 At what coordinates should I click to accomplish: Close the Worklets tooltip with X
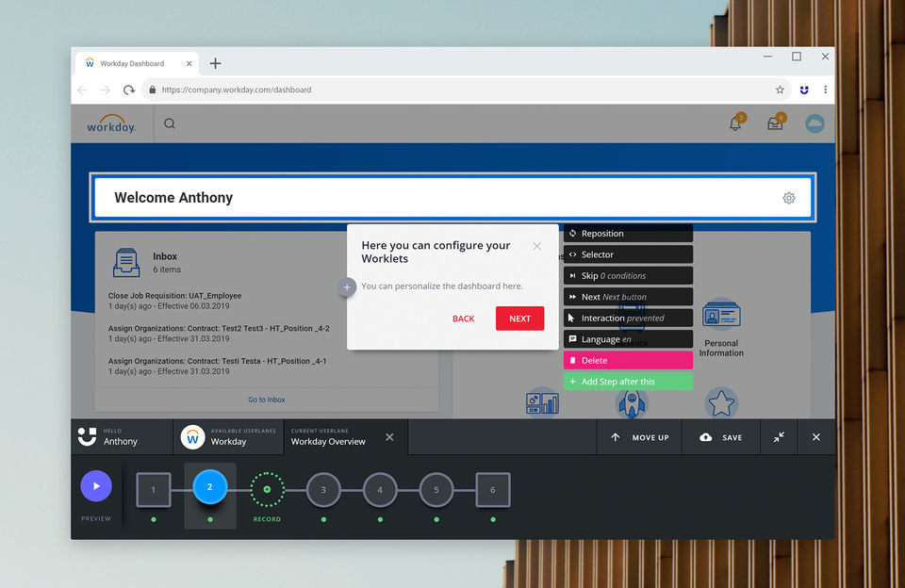tap(536, 246)
